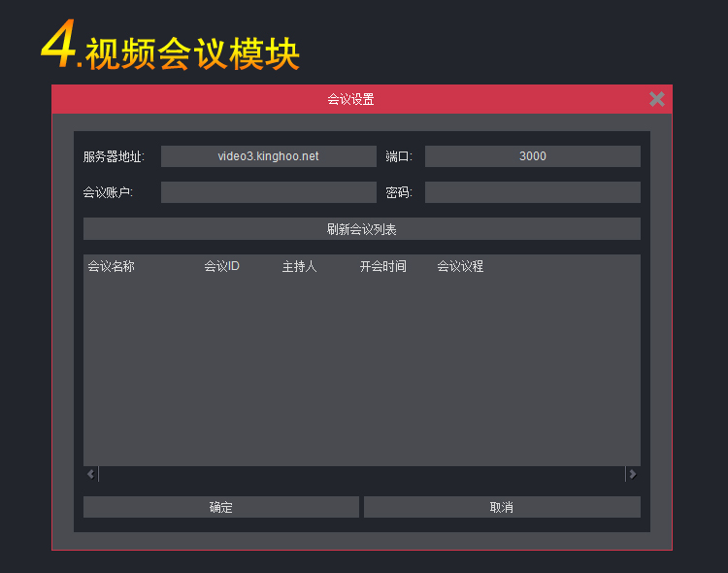This screenshot has height=573, width=728.
Task: Click the meeting list's right scroll arrow
Action: (632, 474)
